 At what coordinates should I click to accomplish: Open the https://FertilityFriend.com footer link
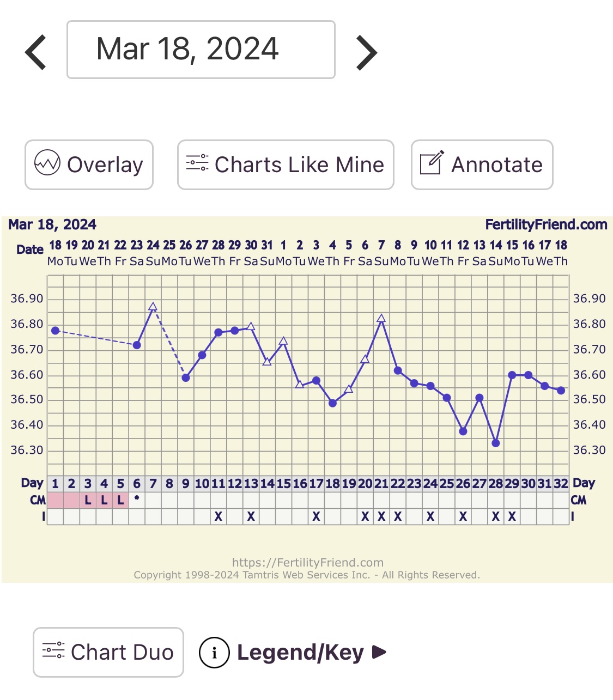pos(307,562)
